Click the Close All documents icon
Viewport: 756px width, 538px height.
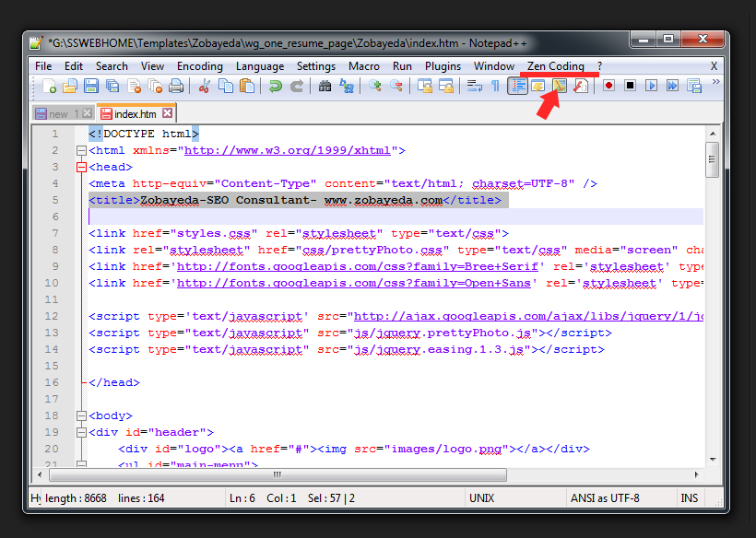(x=155, y=87)
